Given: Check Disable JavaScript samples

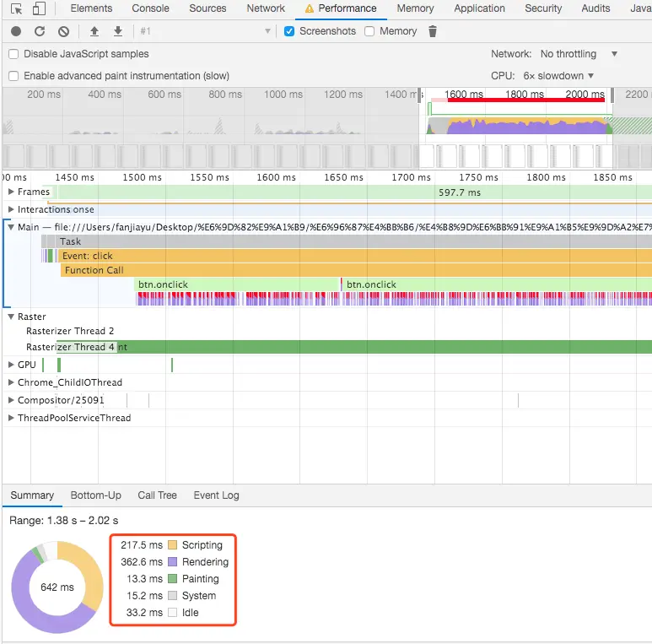Looking at the screenshot, I should [13, 54].
